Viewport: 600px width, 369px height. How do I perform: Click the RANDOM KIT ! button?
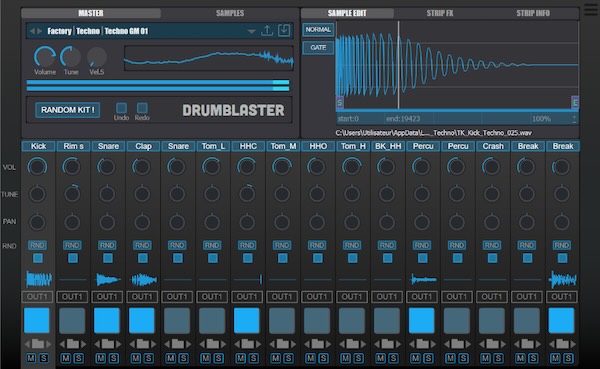[x=67, y=110]
